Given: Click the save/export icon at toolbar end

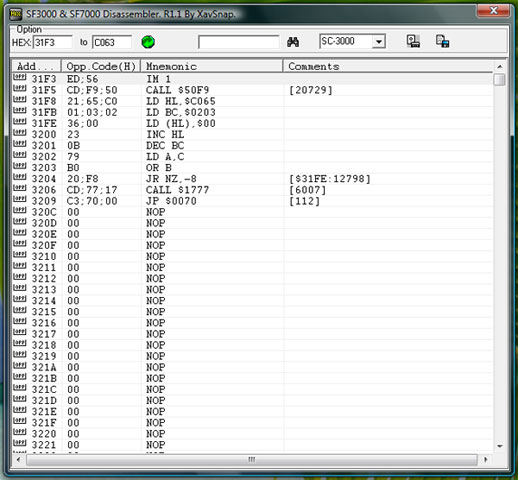Looking at the screenshot, I should point(442,41).
